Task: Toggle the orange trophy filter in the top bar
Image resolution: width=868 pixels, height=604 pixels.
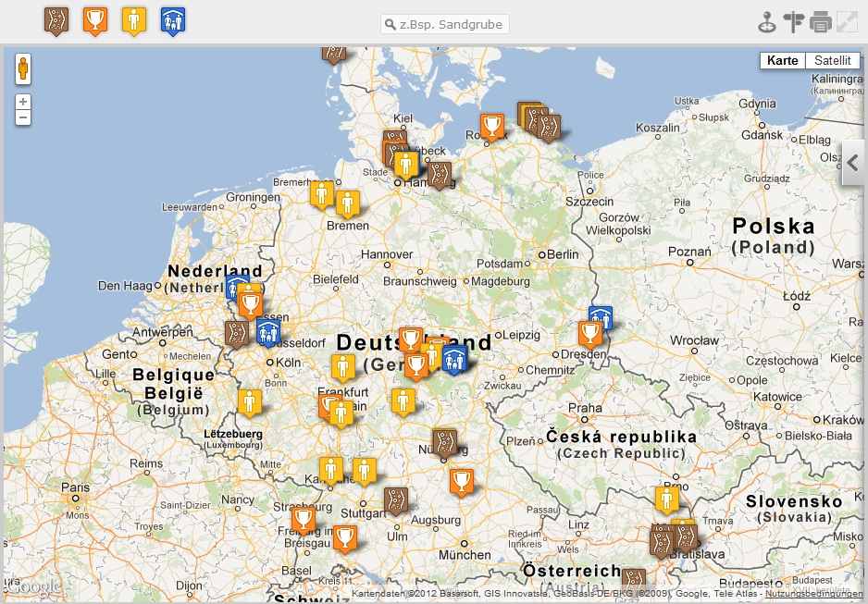Action: click(95, 21)
